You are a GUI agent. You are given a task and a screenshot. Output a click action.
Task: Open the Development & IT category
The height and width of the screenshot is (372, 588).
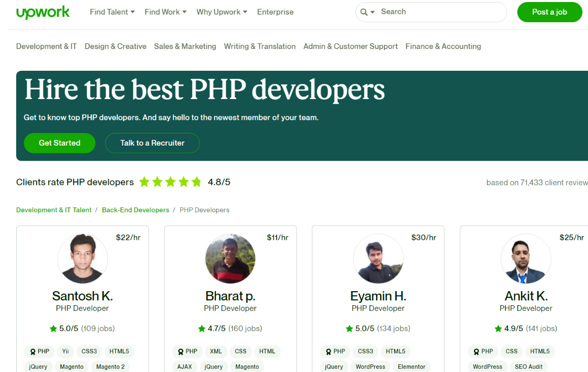[47, 46]
